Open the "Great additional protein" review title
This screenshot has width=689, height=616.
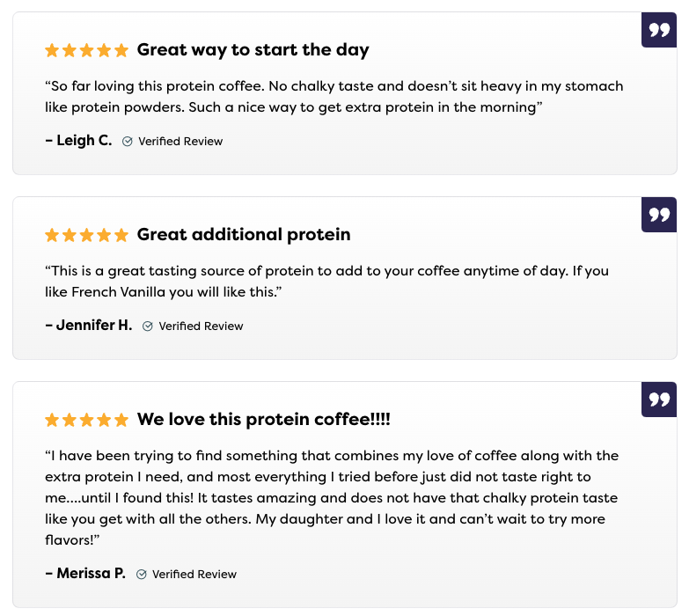click(x=244, y=235)
